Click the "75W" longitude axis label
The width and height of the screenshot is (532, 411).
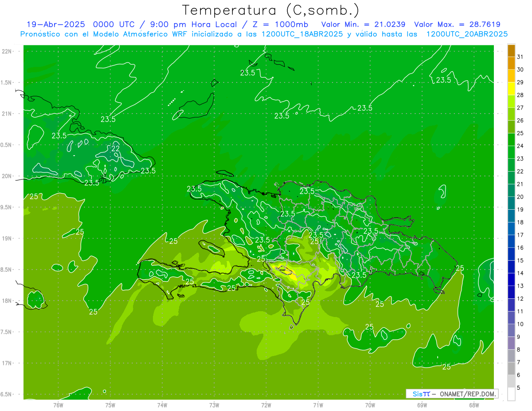(x=110, y=405)
